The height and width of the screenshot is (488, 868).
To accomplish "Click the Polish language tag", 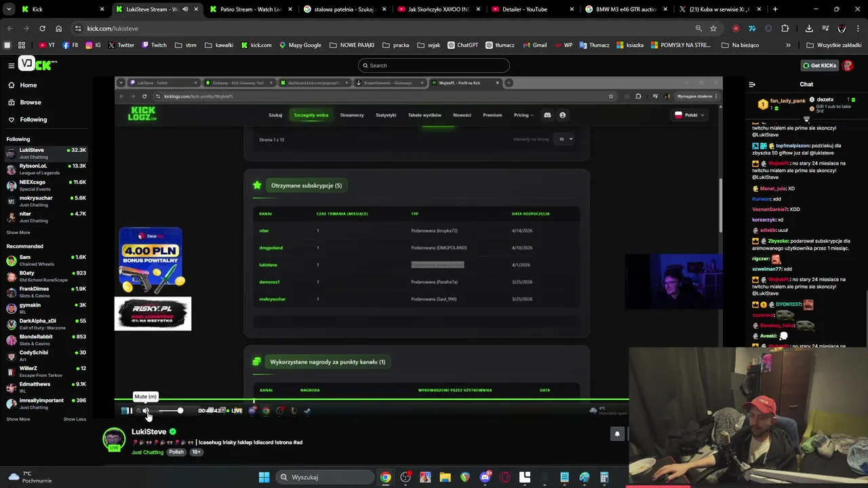I will click(x=176, y=452).
